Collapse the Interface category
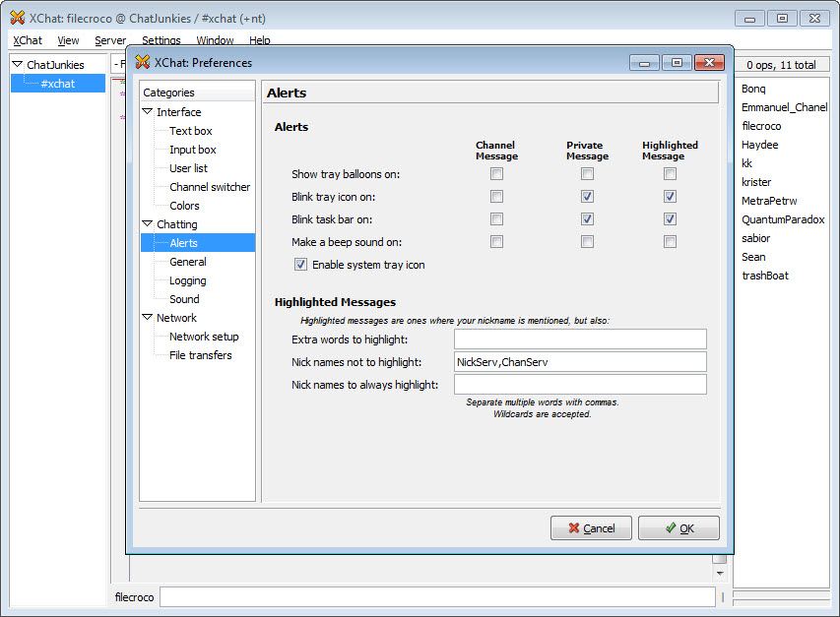The width and height of the screenshot is (840, 617). click(148, 112)
